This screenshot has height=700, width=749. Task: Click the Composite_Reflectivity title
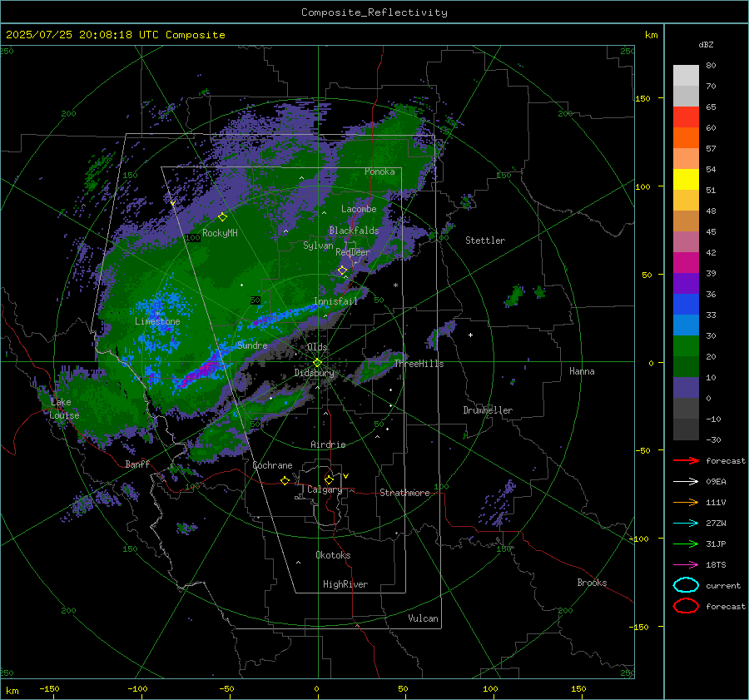point(374,12)
